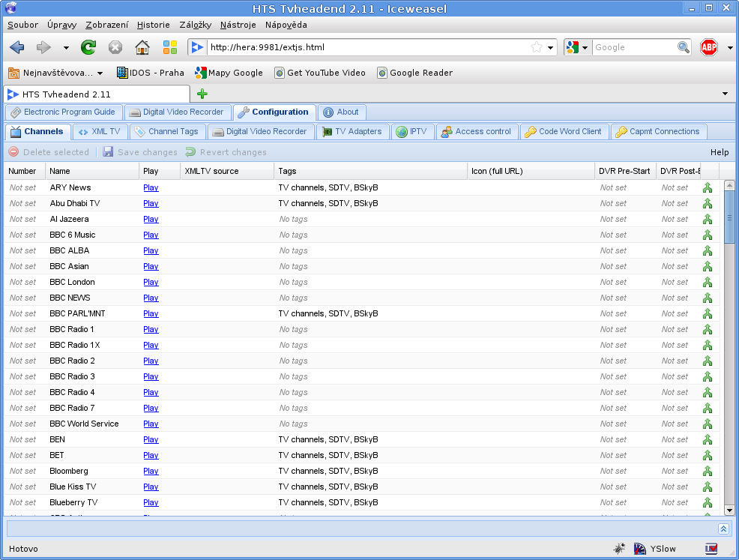The width and height of the screenshot is (739, 560).
Task: Sort by the Name column header
Action: pos(92,171)
